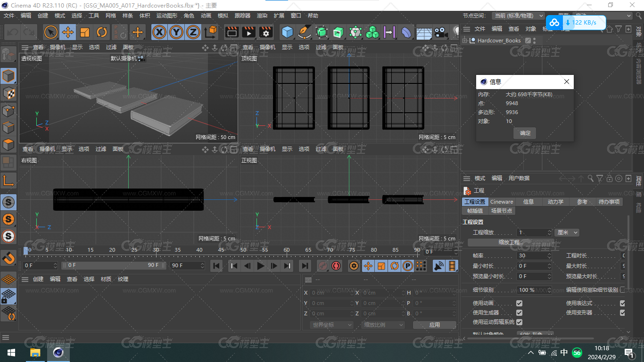The image size is (644, 362).
Task: Switch to Model mode cube icon
Action: point(8,75)
